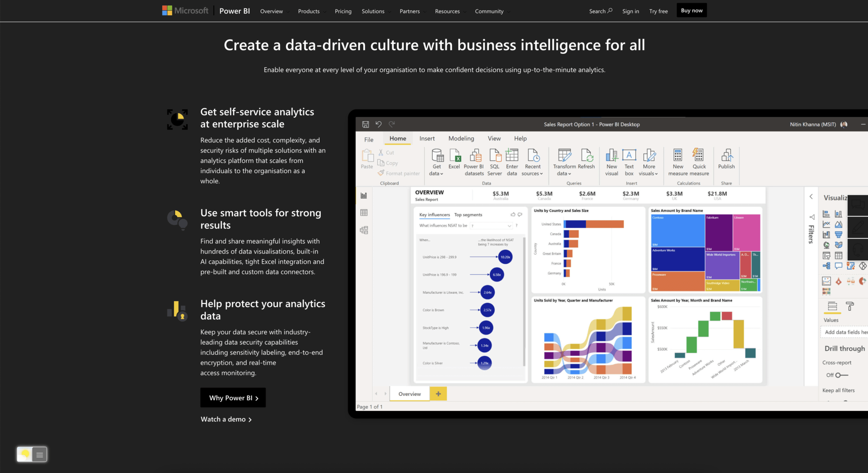868x473 pixels.
Task: Select stacked bar chart visualization icon
Action: pos(826,214)
